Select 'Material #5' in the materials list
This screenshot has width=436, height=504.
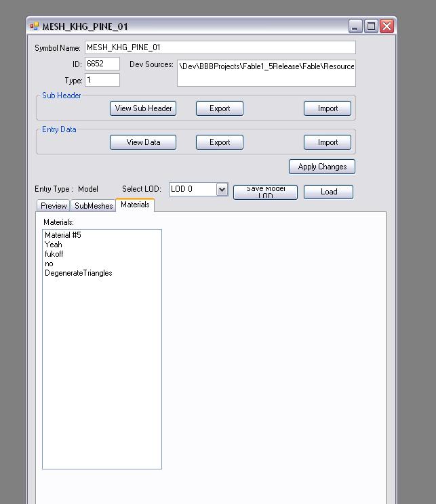coord(63,235)
